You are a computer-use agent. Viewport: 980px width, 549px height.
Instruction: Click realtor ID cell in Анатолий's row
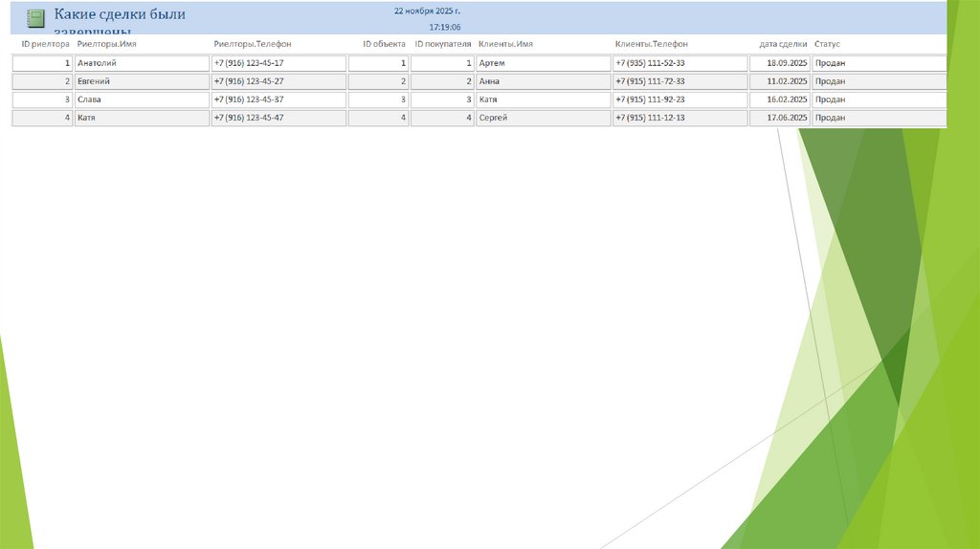[42, 63]
